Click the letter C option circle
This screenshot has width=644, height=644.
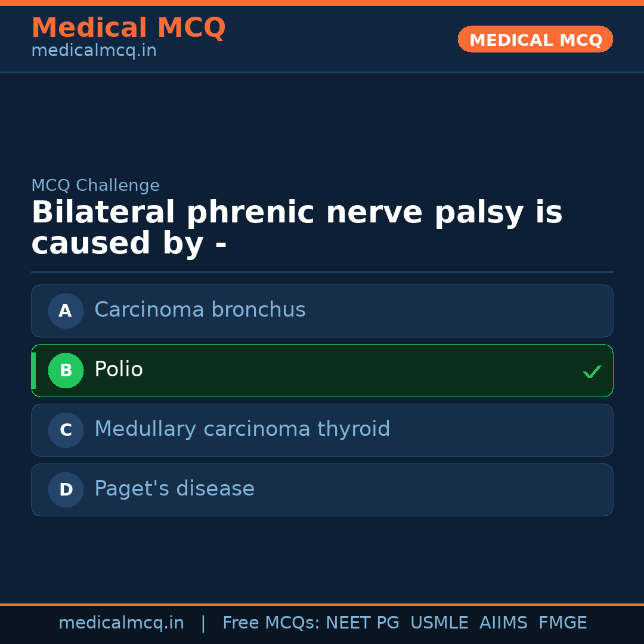66,430
